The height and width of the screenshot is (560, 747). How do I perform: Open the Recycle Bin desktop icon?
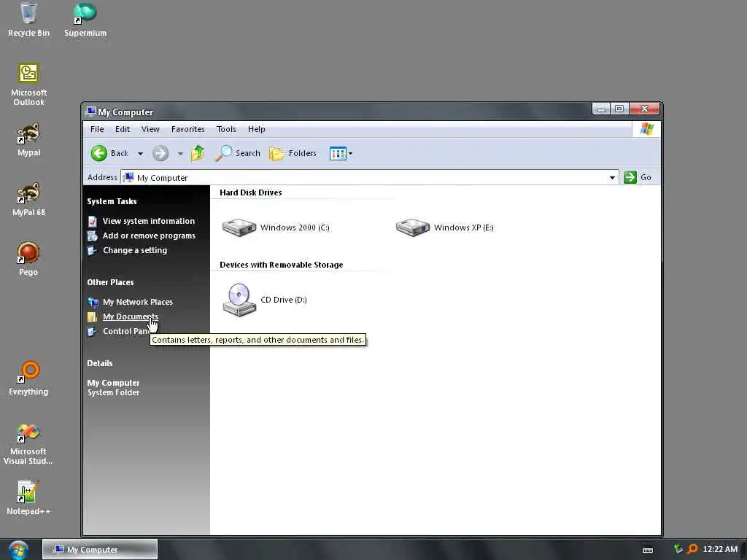(28, 19)
